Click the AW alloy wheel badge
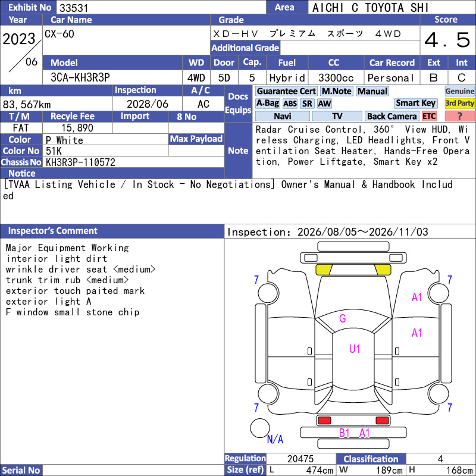The width and height of the screenshot is (476, 476). tap(324, 104)
